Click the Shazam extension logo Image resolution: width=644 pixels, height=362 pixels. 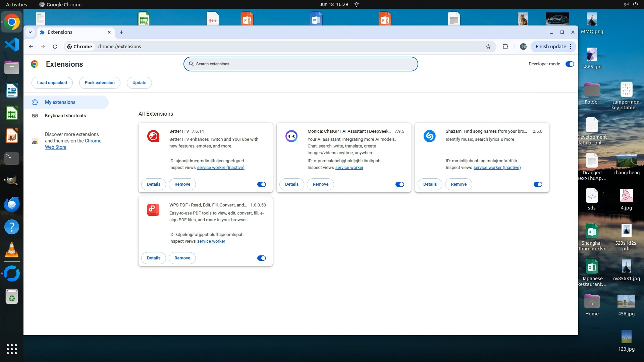(429, 136)
